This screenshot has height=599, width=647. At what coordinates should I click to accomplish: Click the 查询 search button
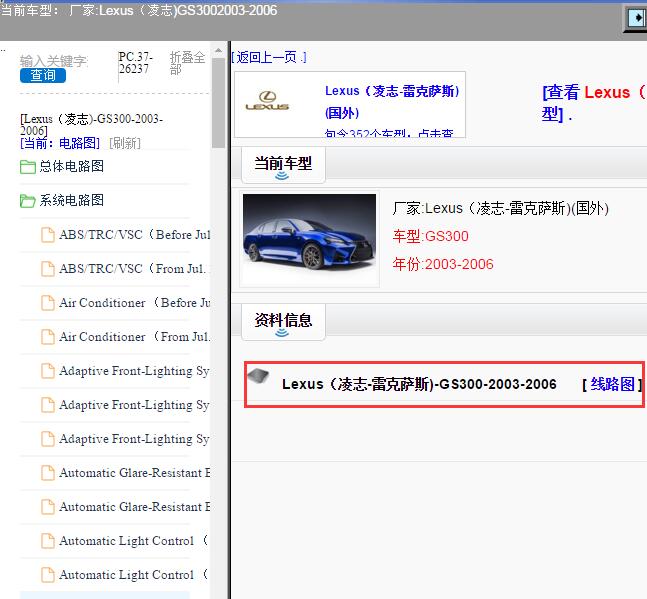tap(43, 75)
